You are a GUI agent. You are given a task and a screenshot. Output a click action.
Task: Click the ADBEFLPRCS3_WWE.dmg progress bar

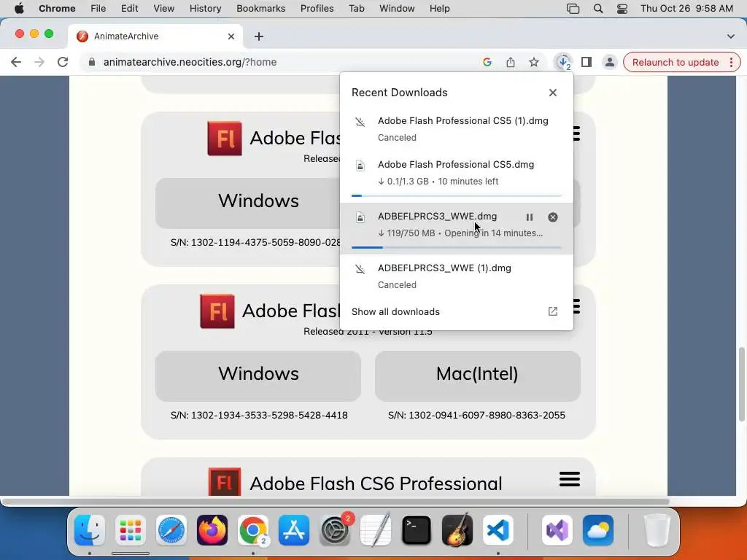(457, 248)
